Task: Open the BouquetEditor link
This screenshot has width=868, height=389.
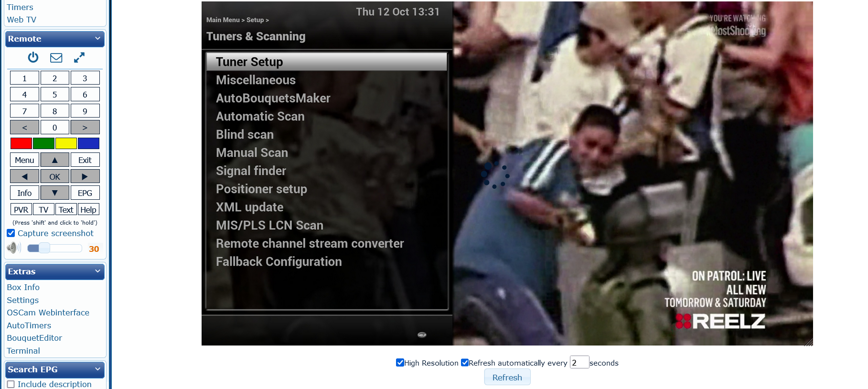Action: tap(34, 338)
